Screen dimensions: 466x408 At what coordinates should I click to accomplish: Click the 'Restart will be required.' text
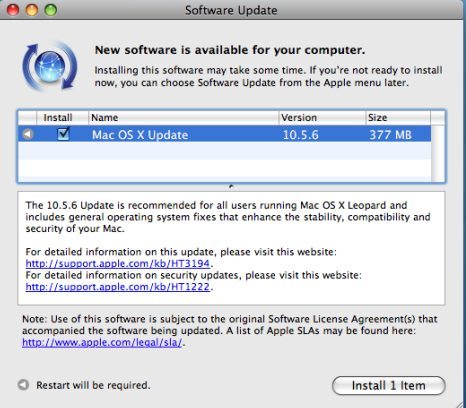[x=93, y=385]
